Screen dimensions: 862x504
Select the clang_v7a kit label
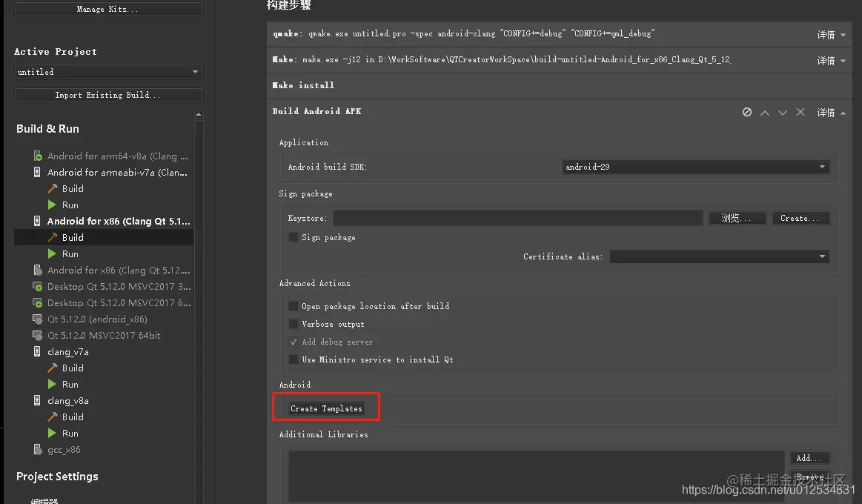[x=67, y=352]
